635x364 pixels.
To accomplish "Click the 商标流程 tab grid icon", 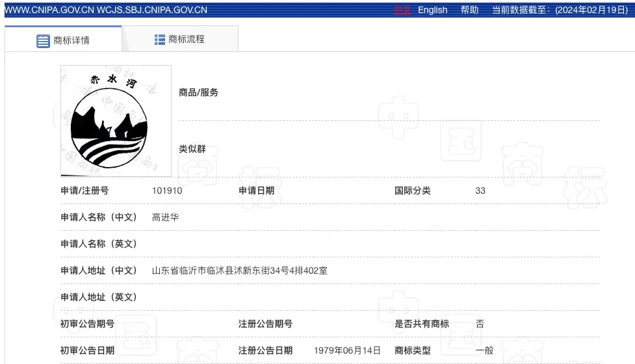I will point(160,39).
